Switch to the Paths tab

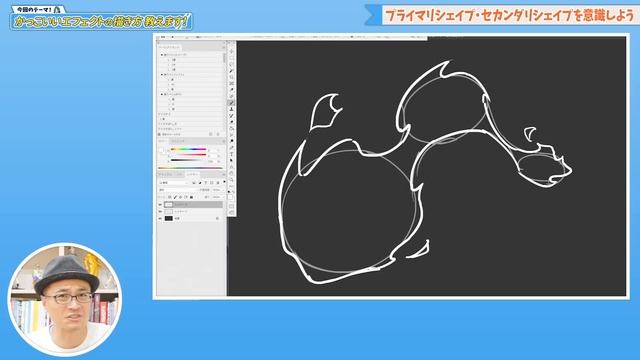coord(180,174)
